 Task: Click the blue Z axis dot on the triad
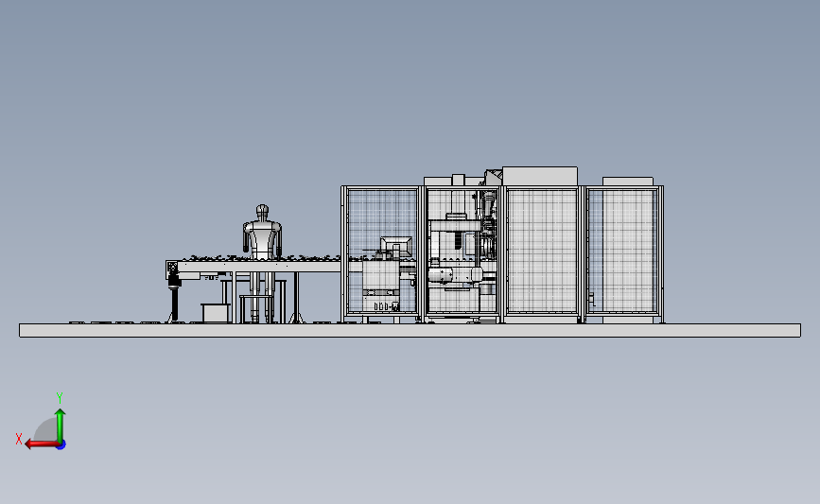[61, 445]
